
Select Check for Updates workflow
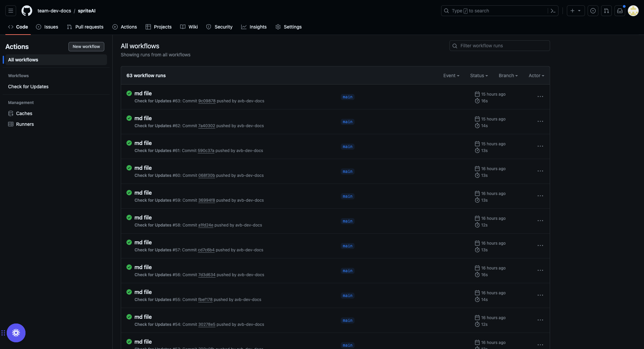[28, 87]
